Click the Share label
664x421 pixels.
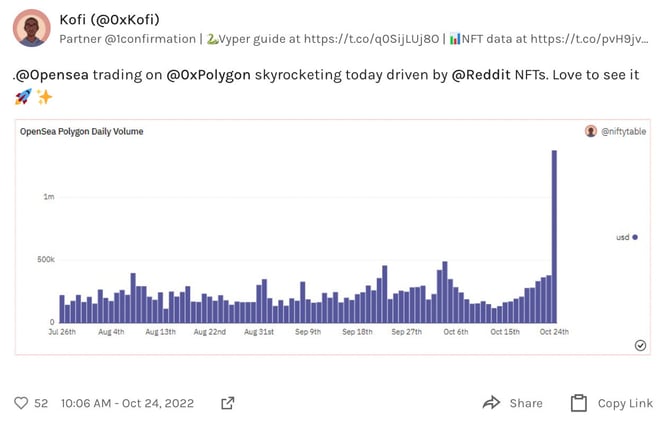point(526,403)
